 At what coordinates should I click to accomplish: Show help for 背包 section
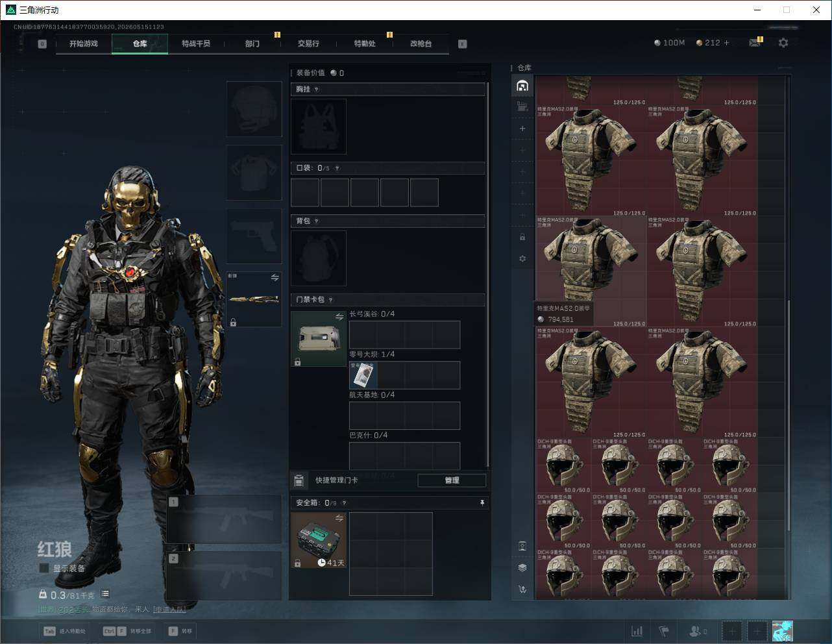(x=317, y=221)
